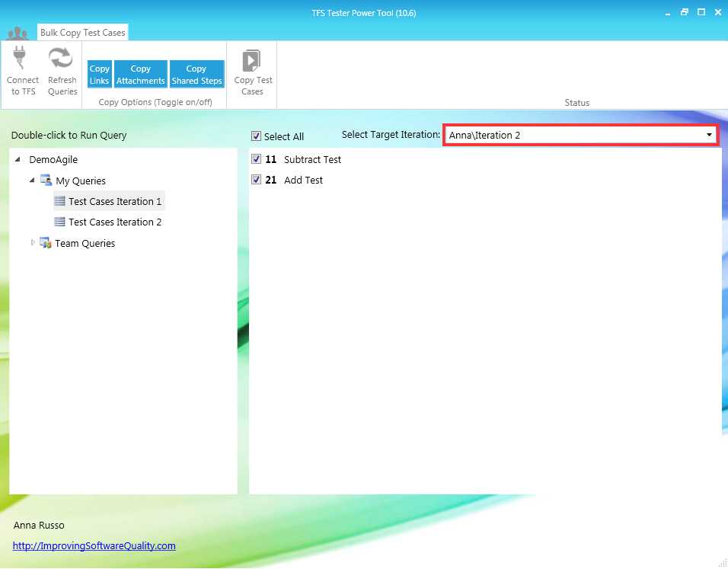728x569 pixels.
Task: Select the Test Cases Iteration 1 query
Action: (x=114, y=201)
